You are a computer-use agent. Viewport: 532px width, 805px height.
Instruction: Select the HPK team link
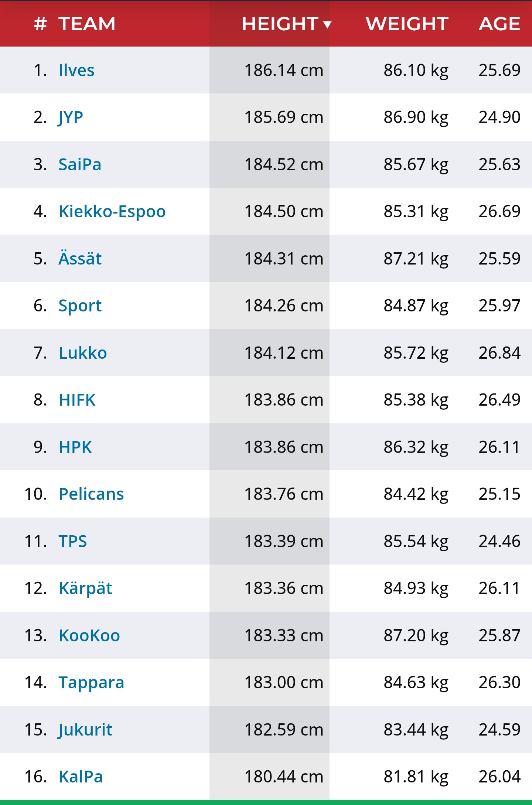pyautogui.click(x=75, y=447)
